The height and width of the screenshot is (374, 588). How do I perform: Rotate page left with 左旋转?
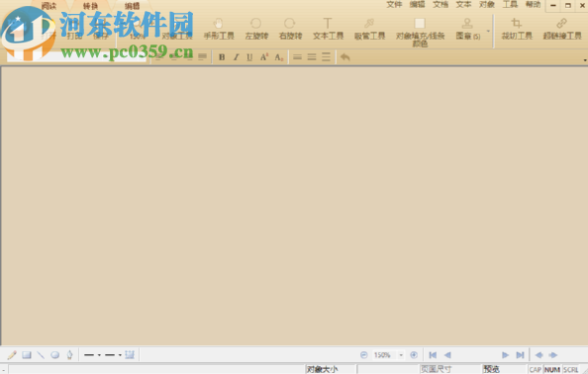[256, 30]
